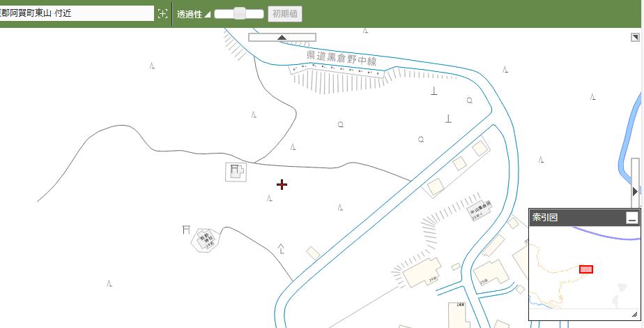Click the torii gate symbol left of 熊野神社
This screenshot has width=644, height=328.
pyautogui.click(x=185, y=229)
